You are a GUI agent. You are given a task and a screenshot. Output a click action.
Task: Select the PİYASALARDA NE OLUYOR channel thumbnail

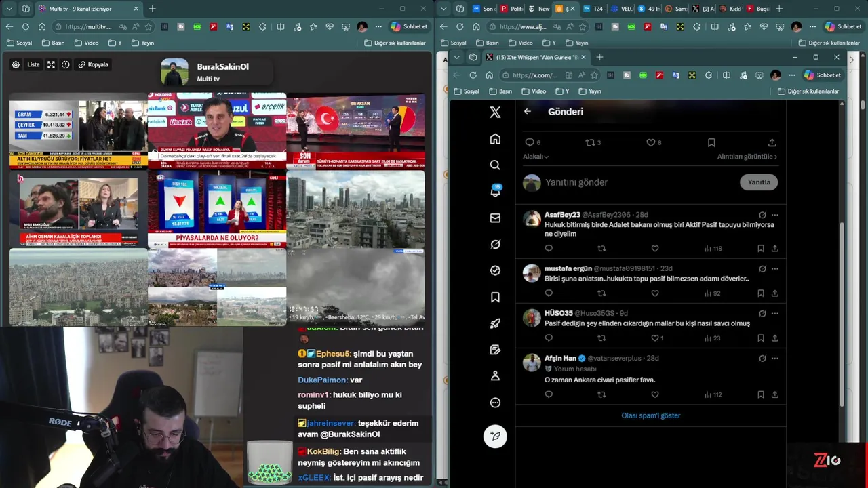[217, 209]
